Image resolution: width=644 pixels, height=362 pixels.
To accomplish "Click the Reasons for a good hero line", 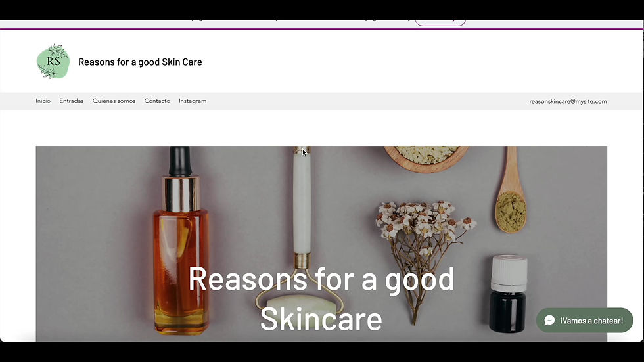I will 321,279.
